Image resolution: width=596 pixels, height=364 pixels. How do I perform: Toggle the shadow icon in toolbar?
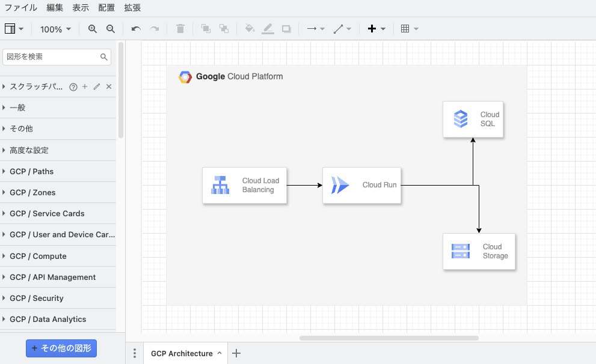(286, 29)
